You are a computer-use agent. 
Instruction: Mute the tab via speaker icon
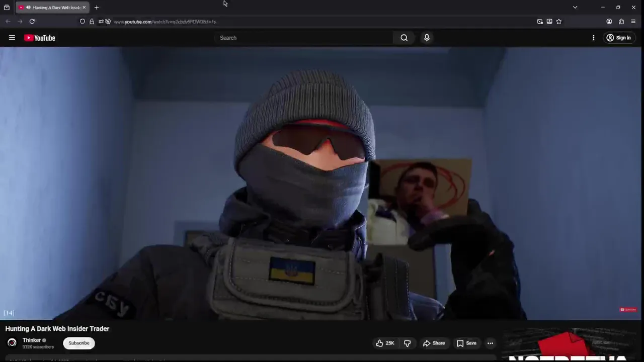tap(28, 8)
